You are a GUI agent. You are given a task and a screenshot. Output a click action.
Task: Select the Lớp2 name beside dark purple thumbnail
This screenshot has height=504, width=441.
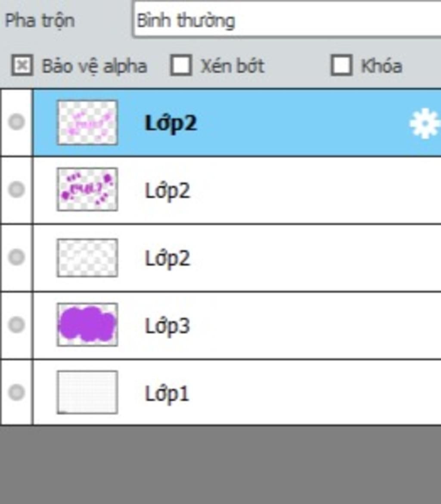168,191
